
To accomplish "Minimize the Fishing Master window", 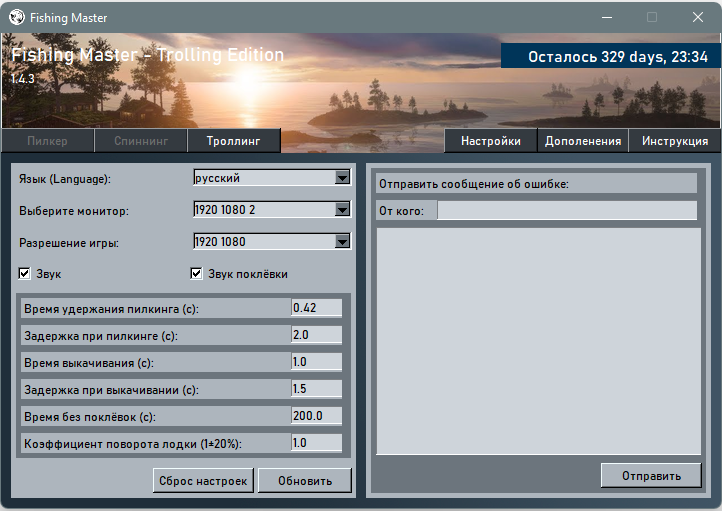I will [x=606, y=17].
